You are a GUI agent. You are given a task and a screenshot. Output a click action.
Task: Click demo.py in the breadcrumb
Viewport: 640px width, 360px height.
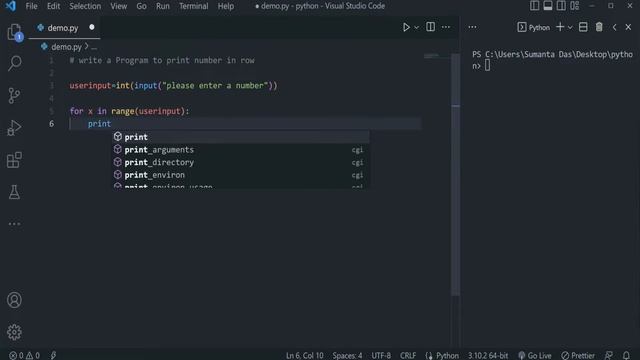[x=66, y=47]
